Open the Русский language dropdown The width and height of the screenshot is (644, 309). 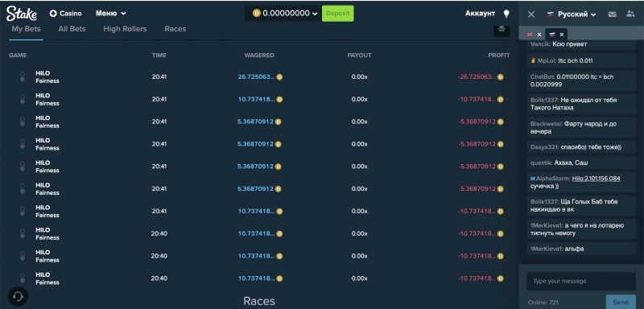tap(572, 14)
